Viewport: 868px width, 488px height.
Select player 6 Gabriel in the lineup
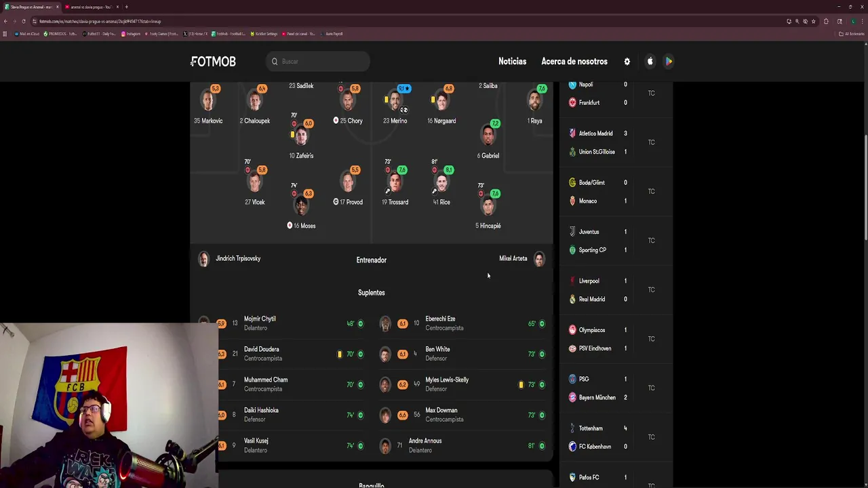click(x=488, y=140)
